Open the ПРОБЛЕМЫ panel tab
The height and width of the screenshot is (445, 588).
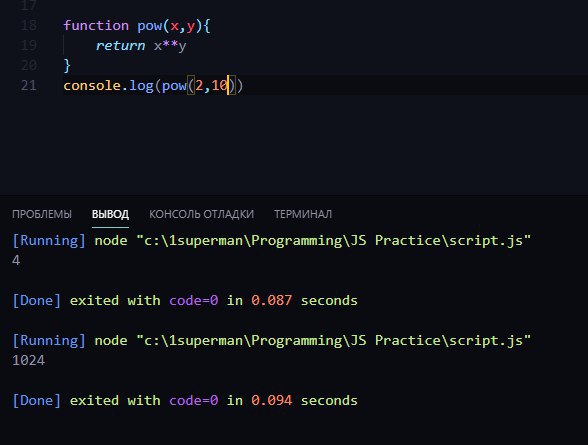[x=42, y=214]
